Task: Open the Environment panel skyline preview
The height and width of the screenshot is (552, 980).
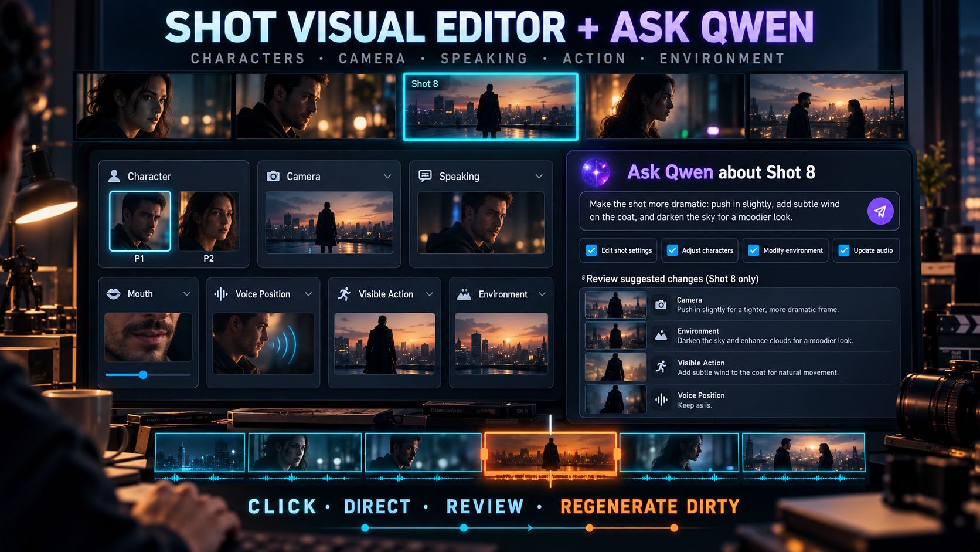Action: tap(501, 343)
